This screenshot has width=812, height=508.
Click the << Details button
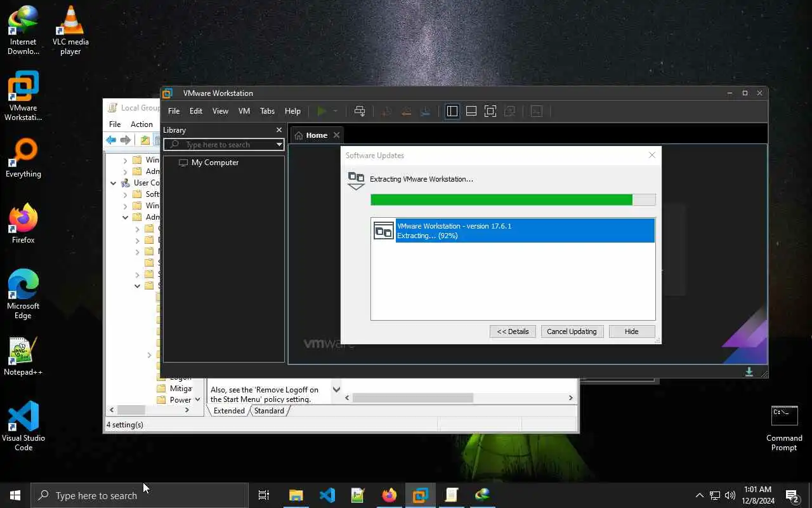(513, 331)
